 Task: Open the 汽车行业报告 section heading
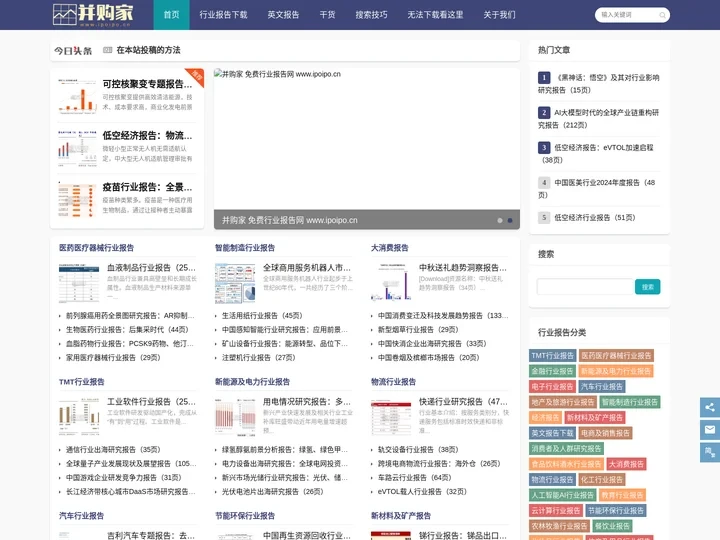pos(82,516)
